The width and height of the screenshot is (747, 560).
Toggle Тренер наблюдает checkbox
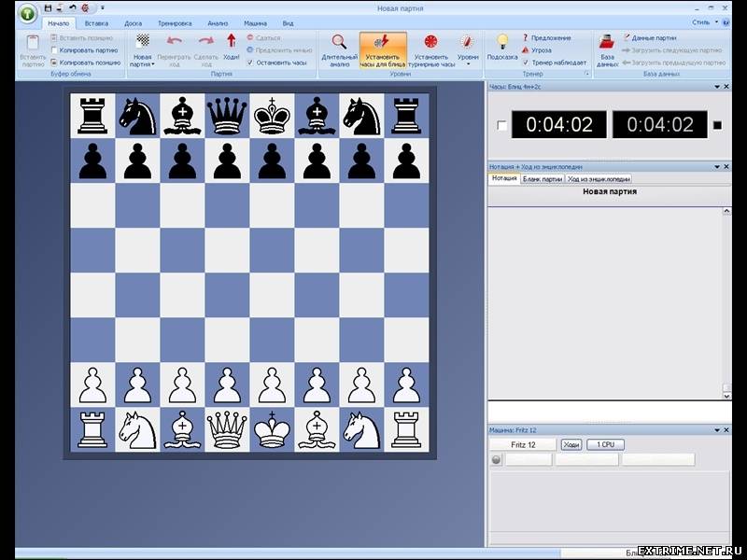[x=526, y=63]
